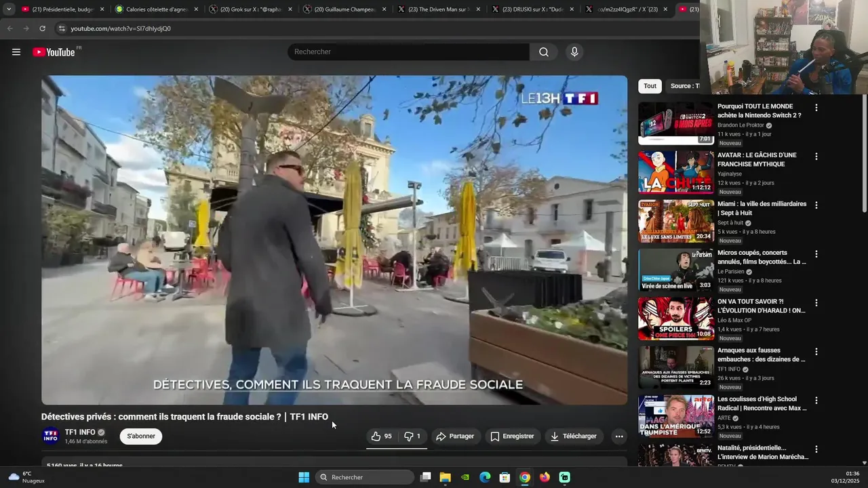Screen dimensions: 868x488
Task: Open the Le Parisien Virée de scène thumbnail
Action: pyautogui.click(x=676, y=270)
